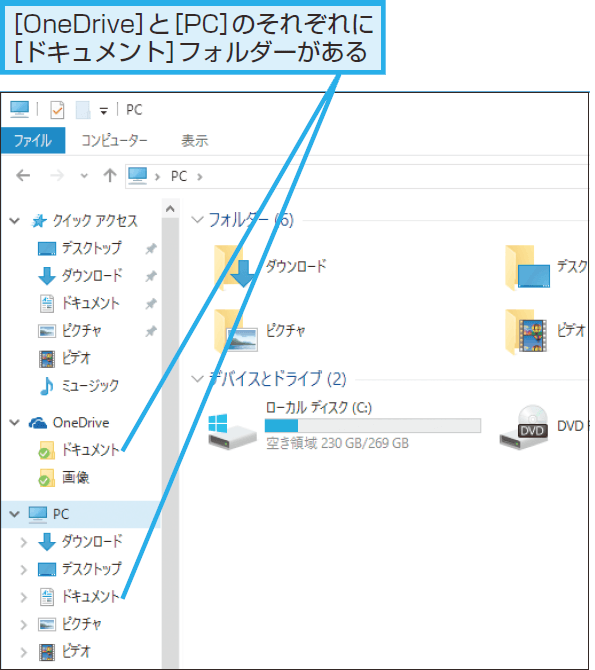Viewport: 595px width, 670px height.
Task: Collapse the クイック アクセス tree node
Action: (x=15, y=221)
